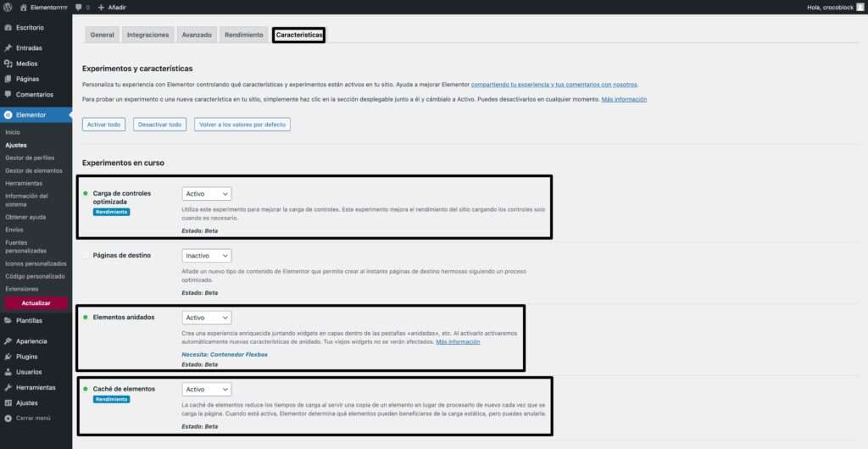
Task: Click the Escritorio dashboard icon
Action: click(8, 28)
